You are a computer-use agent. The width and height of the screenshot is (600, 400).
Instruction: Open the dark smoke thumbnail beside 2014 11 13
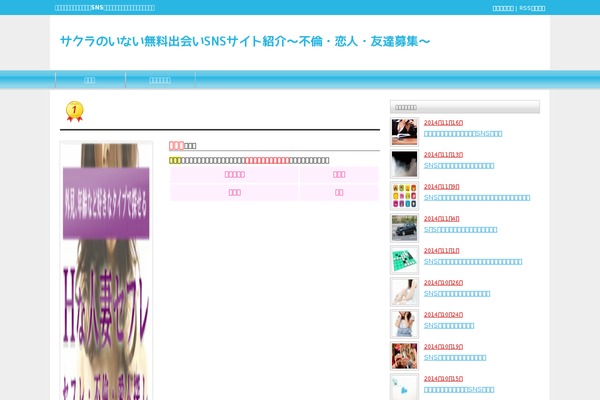[404, 164]
